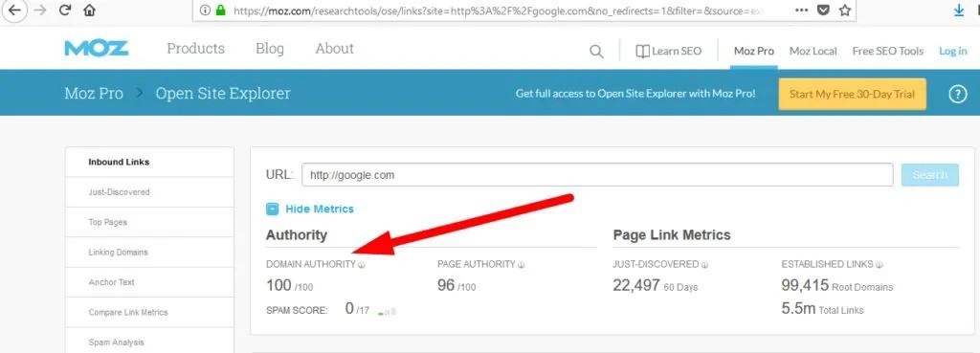Open the Pocket save icon
Viewport: 980px width, 353px height.
[824, 11]
